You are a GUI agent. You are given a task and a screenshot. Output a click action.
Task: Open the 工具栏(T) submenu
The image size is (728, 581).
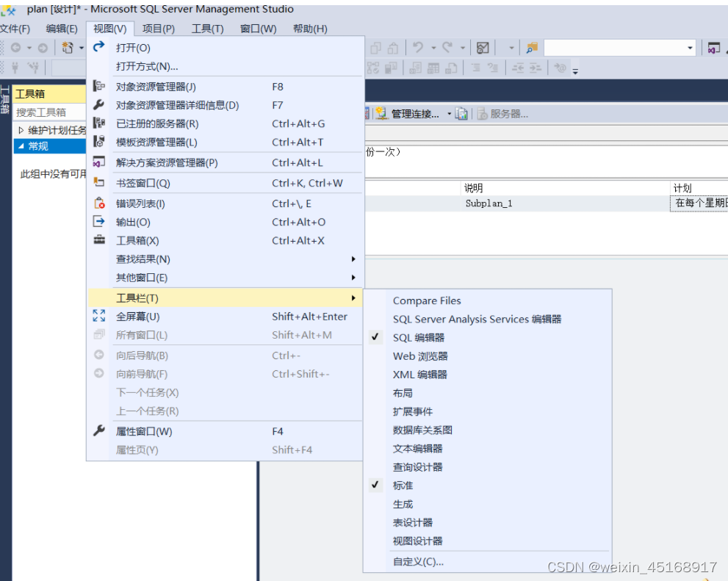coord(226,298)
